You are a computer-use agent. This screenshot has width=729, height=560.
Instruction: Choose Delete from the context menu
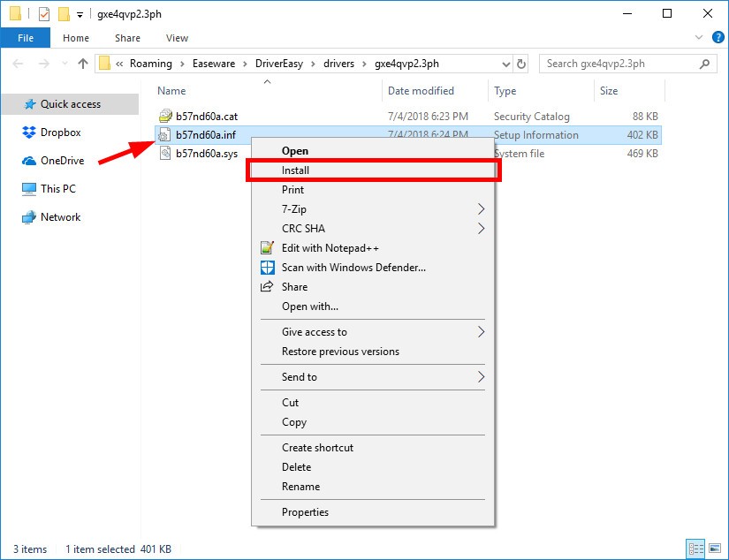click(x=373, y=467)
